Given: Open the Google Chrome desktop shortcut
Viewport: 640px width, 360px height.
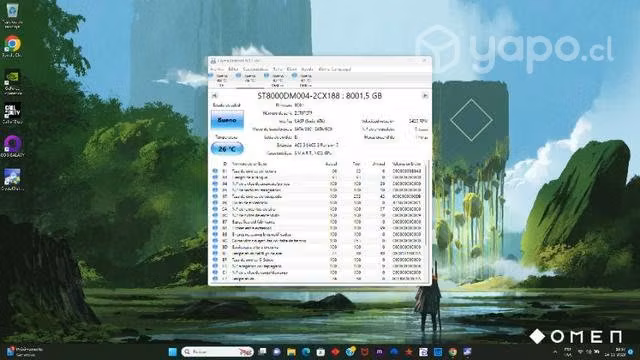Looking at the screenshot, I should tap(12, 46).
